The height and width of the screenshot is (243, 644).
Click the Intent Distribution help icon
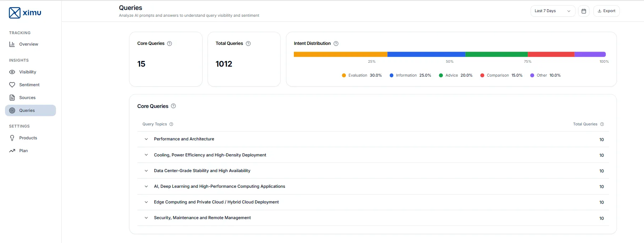[336, 43]
